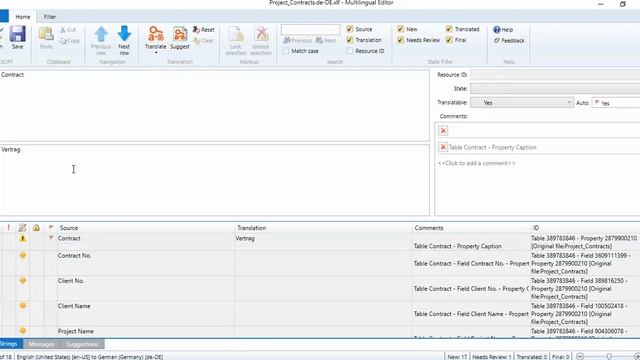Expand the Translate button dropdown arrow

[156, 53]
